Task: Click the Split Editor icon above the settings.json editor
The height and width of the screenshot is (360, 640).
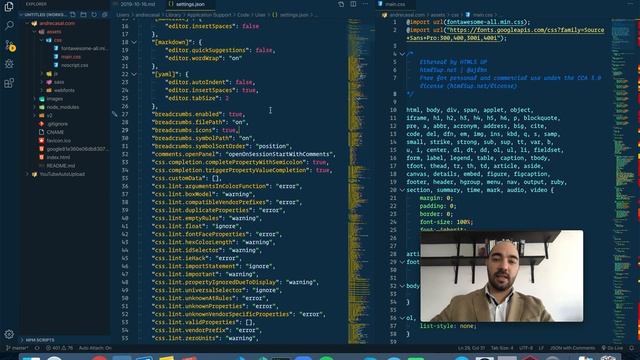Action: [353, 4]
